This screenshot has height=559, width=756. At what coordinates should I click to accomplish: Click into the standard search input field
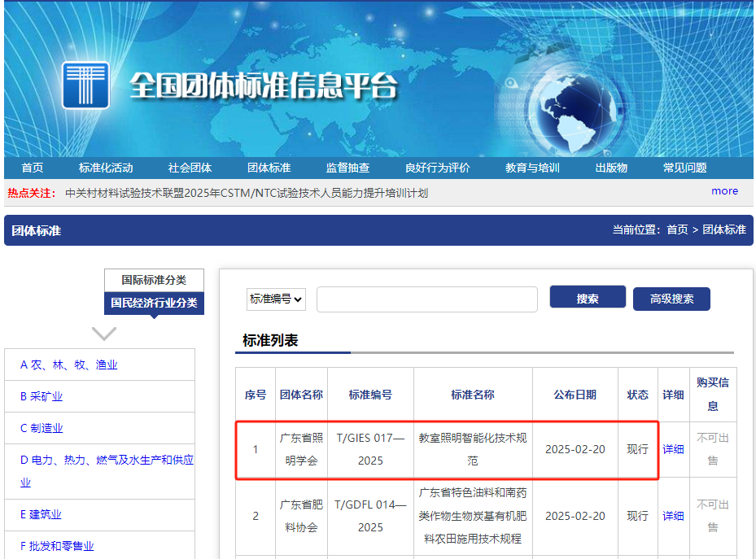426,299
